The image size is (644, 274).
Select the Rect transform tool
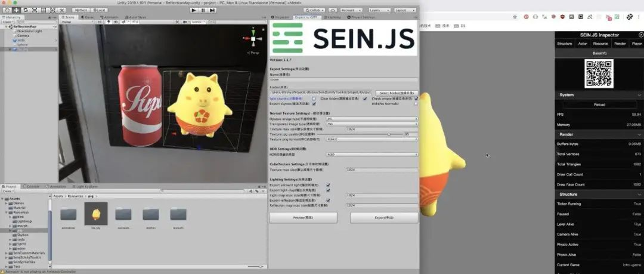coord(44,10)
